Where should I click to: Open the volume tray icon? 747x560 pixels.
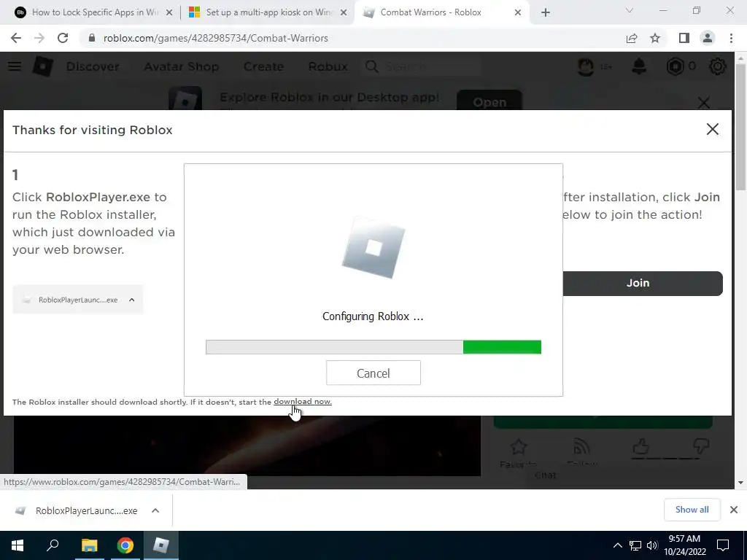(652, 545)
